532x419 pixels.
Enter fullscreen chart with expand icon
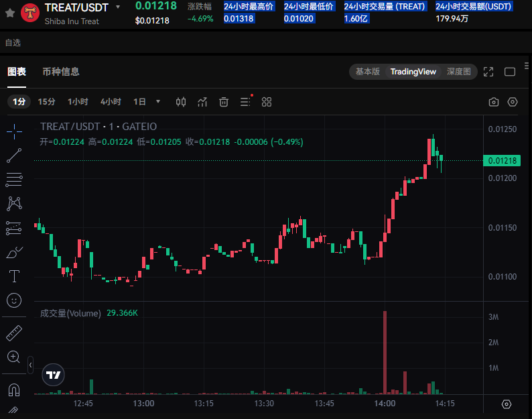point(488,72)
